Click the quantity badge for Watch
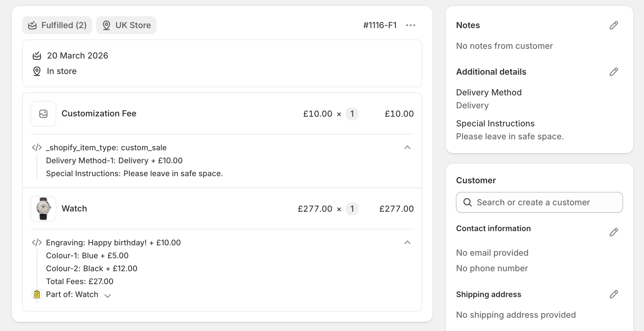The width and height of the screenshot is (644, 331). click(352, 209)
